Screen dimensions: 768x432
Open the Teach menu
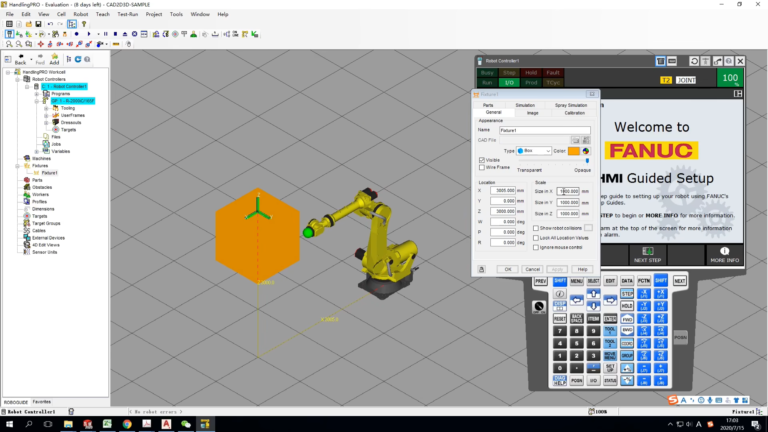pyautogui.click(x=102, y=14)
